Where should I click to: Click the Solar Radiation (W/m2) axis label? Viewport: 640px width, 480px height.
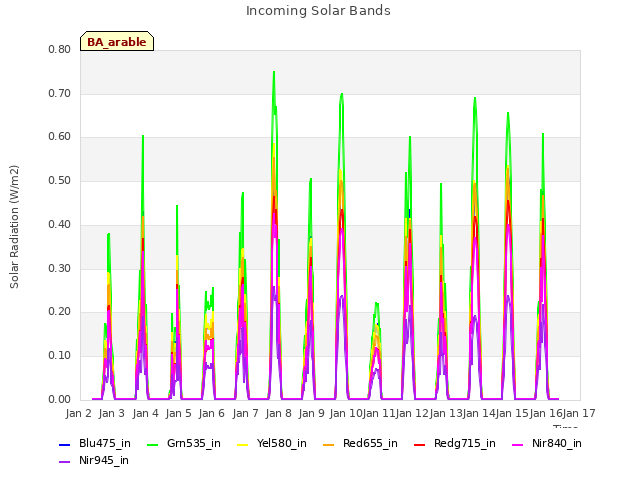[14, 227]
